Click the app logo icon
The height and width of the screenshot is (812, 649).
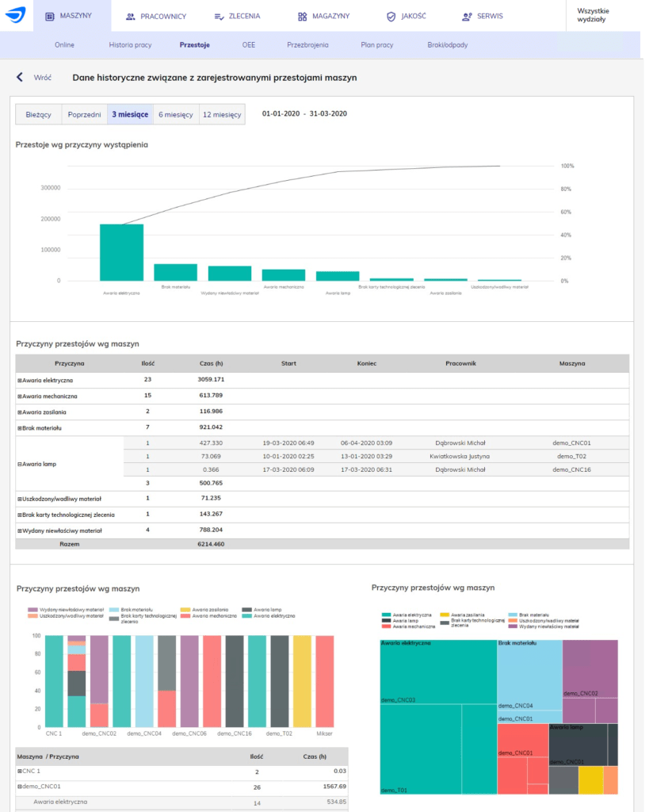pos(16,15)
